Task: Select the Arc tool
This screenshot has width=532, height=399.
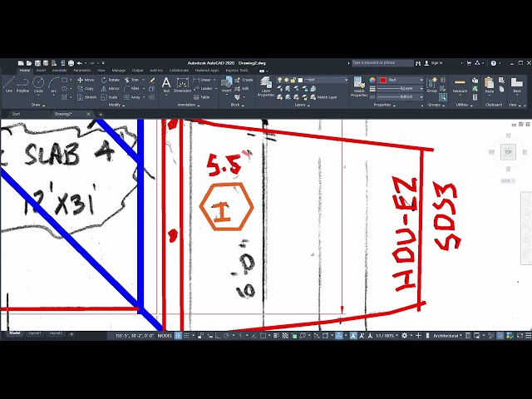Action: (53, 85)
